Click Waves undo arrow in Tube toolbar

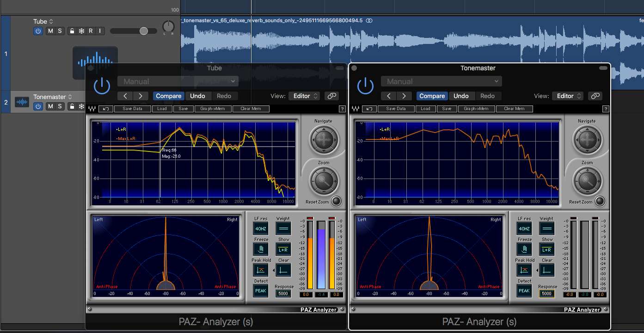pos(105,109)
